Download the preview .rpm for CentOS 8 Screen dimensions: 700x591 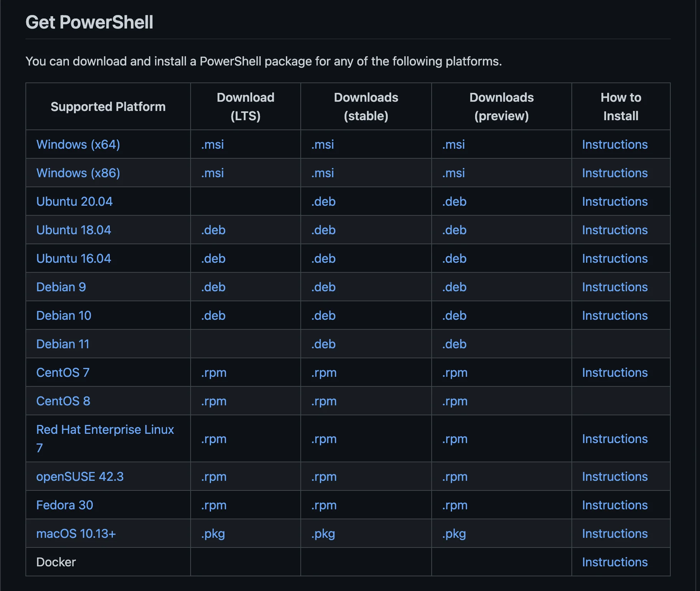(x=454, y=401)
